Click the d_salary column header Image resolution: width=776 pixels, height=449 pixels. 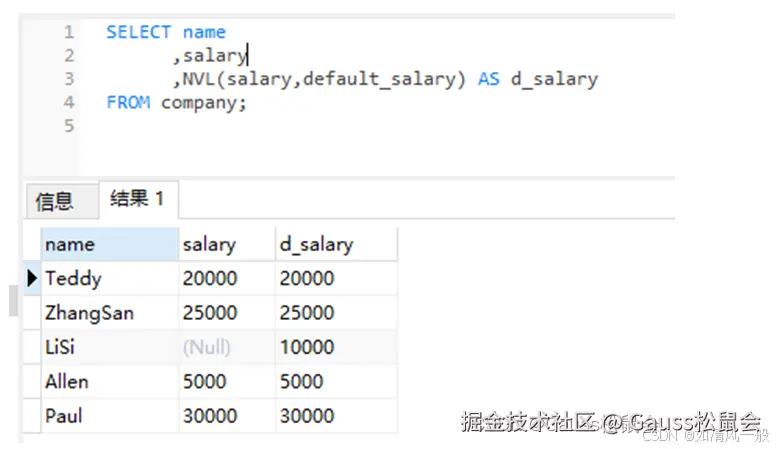[x=336, y=244]
